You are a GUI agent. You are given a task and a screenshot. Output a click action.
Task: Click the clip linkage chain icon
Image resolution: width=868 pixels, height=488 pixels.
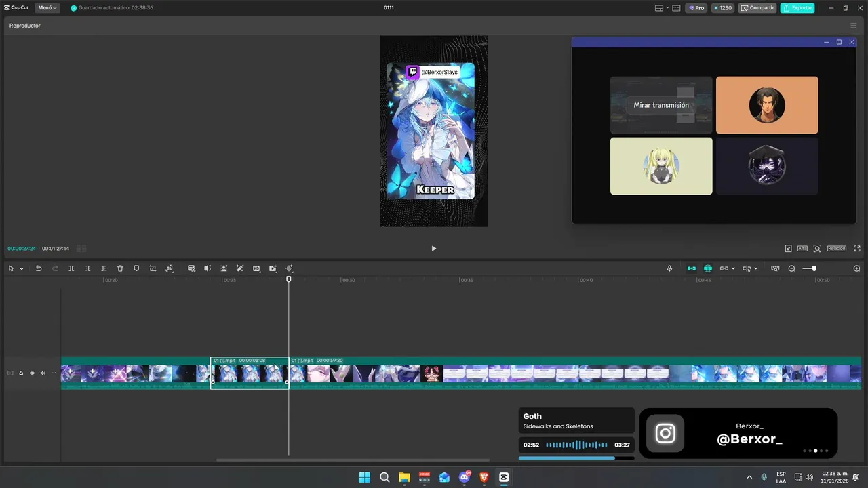point(724,268)
